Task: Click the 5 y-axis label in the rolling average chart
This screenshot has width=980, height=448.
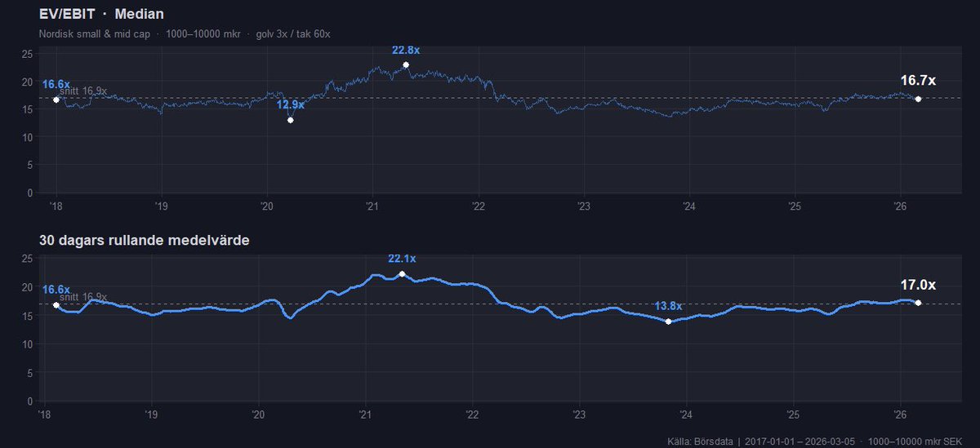Action: click(x=29, y=373)
